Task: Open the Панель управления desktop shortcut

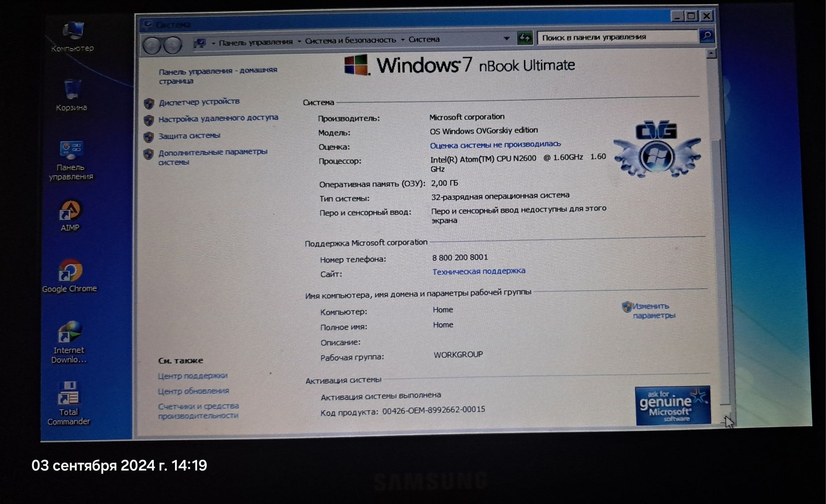Action: point(71,160)
